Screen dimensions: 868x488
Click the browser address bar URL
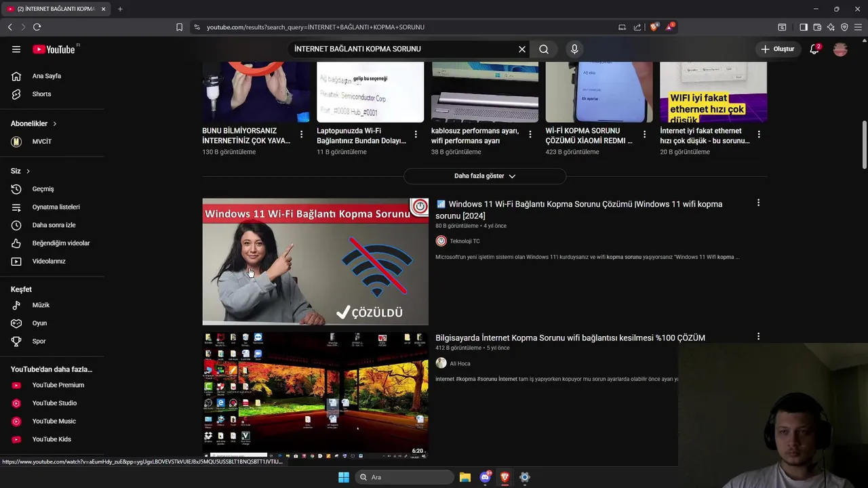[x=315, y=27]
